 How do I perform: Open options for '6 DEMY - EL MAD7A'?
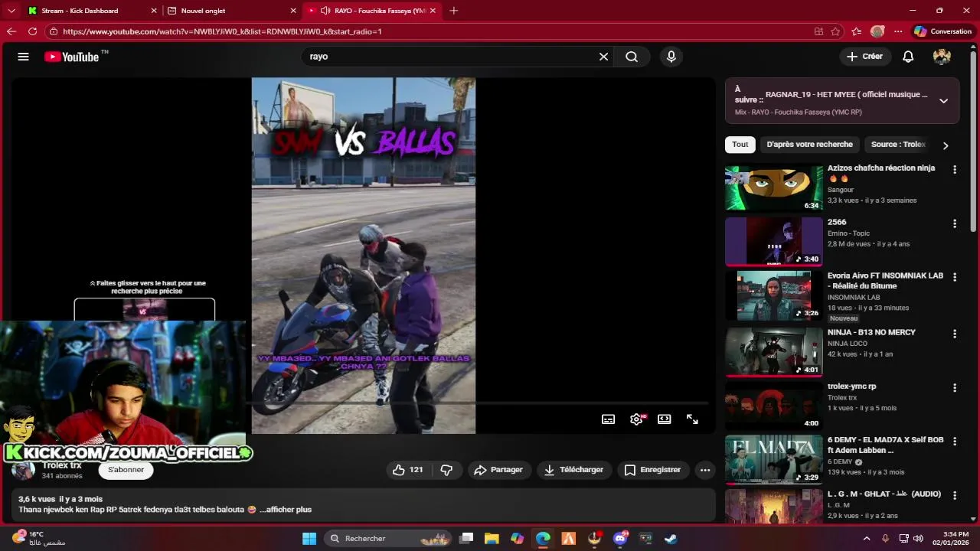[x=954, y=441]
